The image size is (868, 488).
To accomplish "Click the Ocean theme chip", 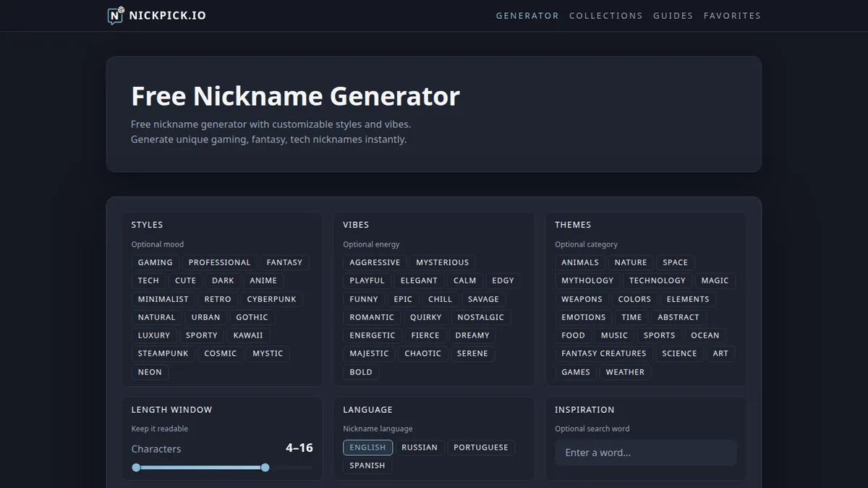I will (x=705, y=335).
